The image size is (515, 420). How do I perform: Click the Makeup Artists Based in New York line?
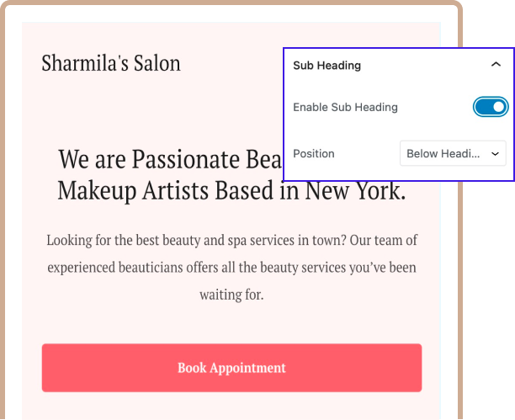click(231, 190)
